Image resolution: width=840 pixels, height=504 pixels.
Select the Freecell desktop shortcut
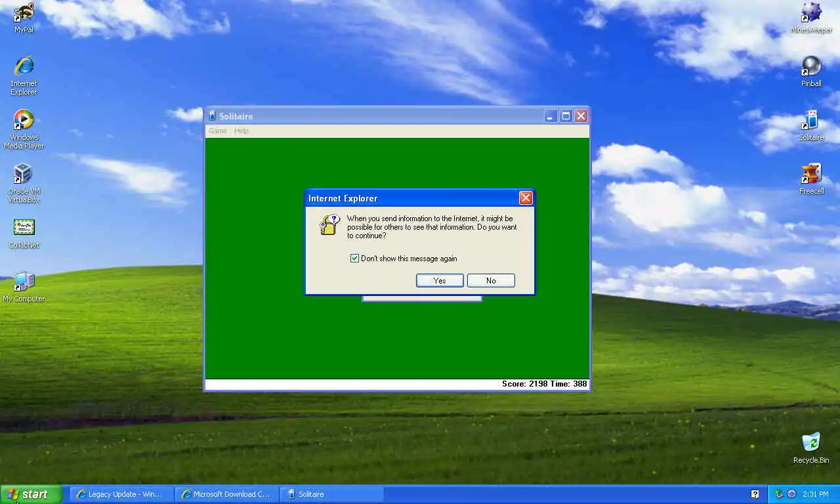[x=812, y=179]
